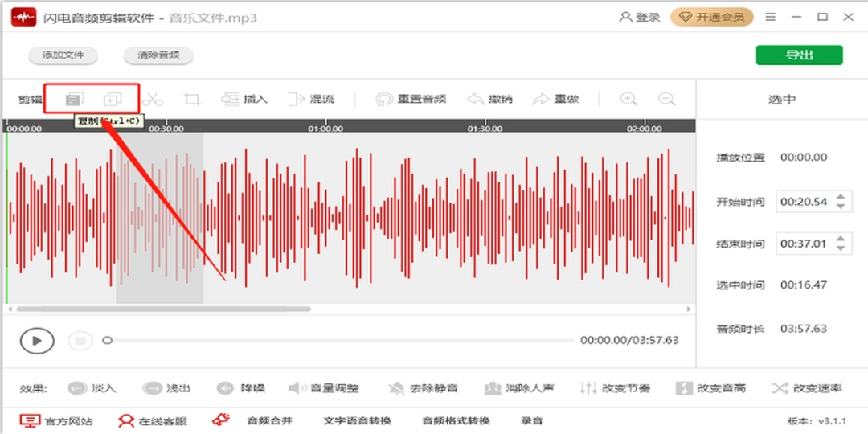Open 音量调整 volume adjustment
The height and width of the screenshot is (434, 868).
(x=324, y=388)
